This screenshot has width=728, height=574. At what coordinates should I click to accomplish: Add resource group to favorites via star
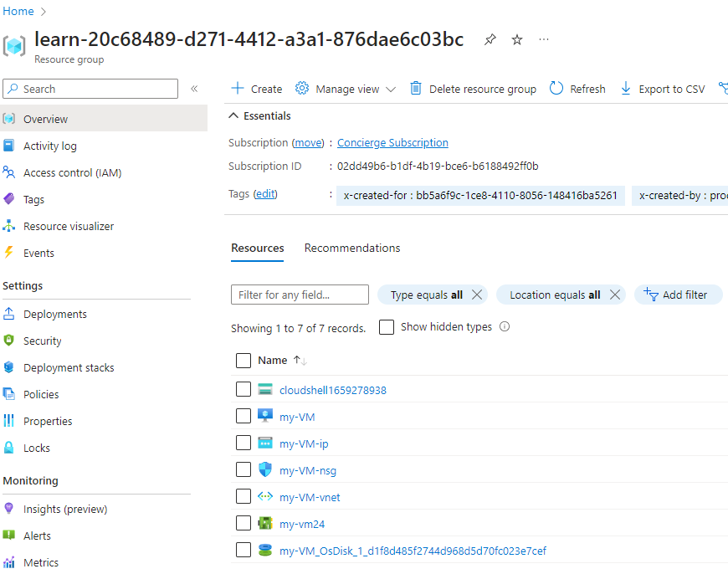click(516, 39)
